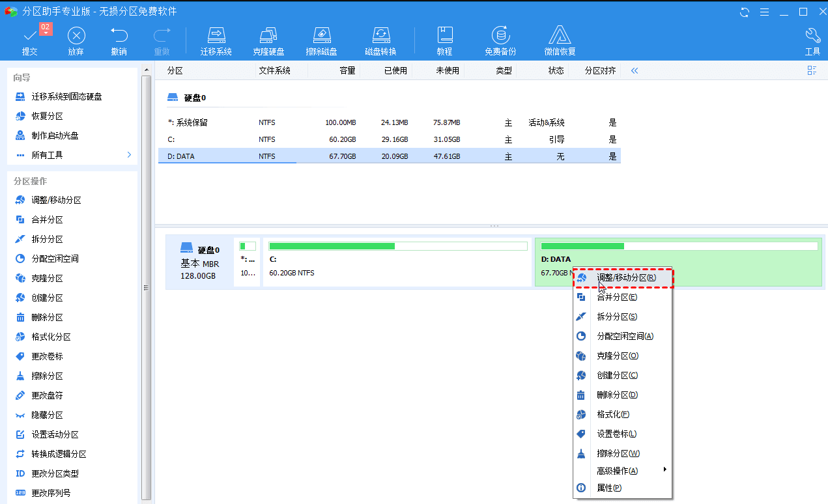
Task: Choose 调整/移动分区 from the context menu
Action: pyautogui.click(x=625, y=278)
